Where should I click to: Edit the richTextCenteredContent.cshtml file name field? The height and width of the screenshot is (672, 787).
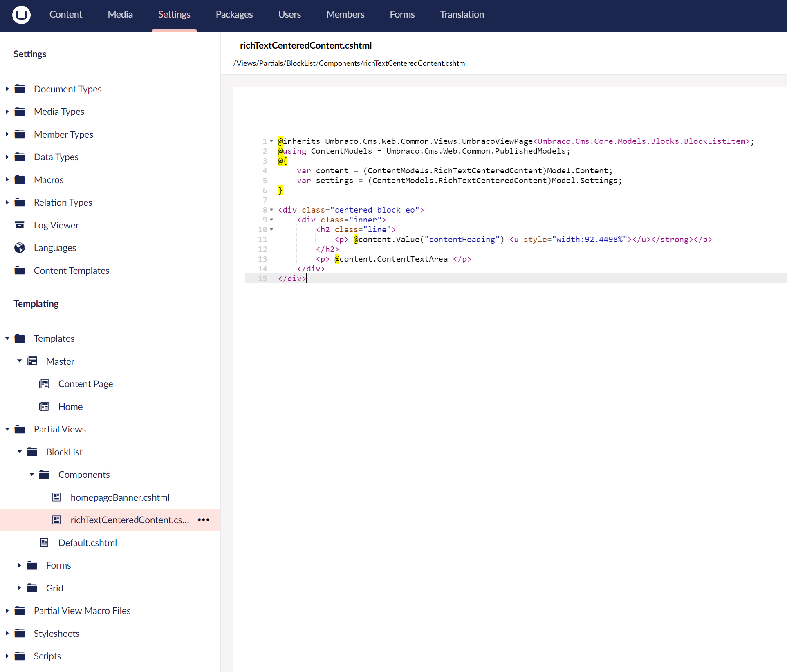click(510, 45)
